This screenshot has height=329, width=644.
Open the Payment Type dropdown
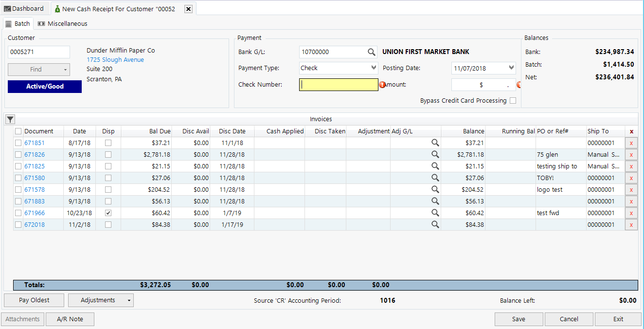click(x=373, y=68)
